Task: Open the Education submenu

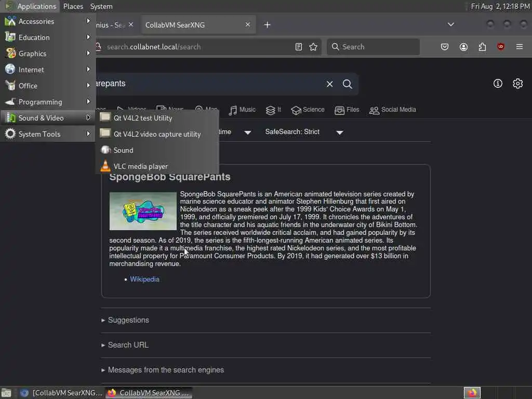Action: tap(47, 37)
